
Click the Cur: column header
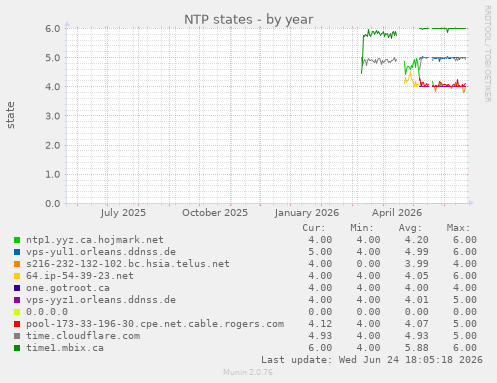point(314,228)
